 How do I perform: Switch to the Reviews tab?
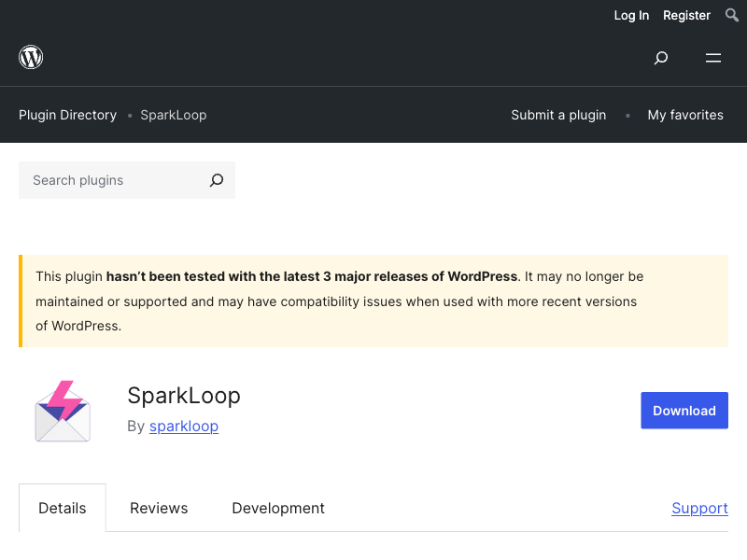(x=159, y=508)
